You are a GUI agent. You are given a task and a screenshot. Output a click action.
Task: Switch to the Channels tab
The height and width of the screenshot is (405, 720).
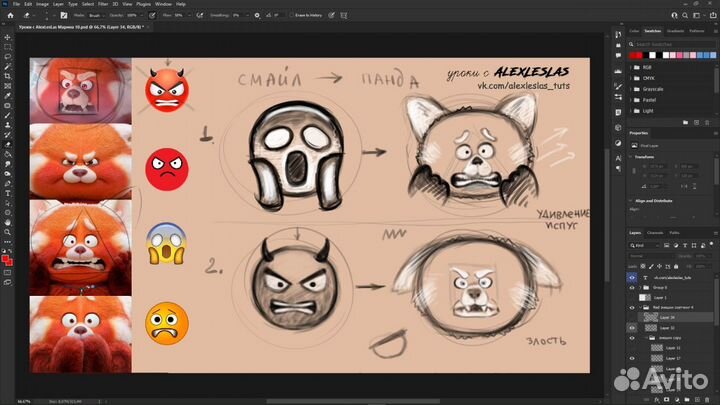point(655,233)
